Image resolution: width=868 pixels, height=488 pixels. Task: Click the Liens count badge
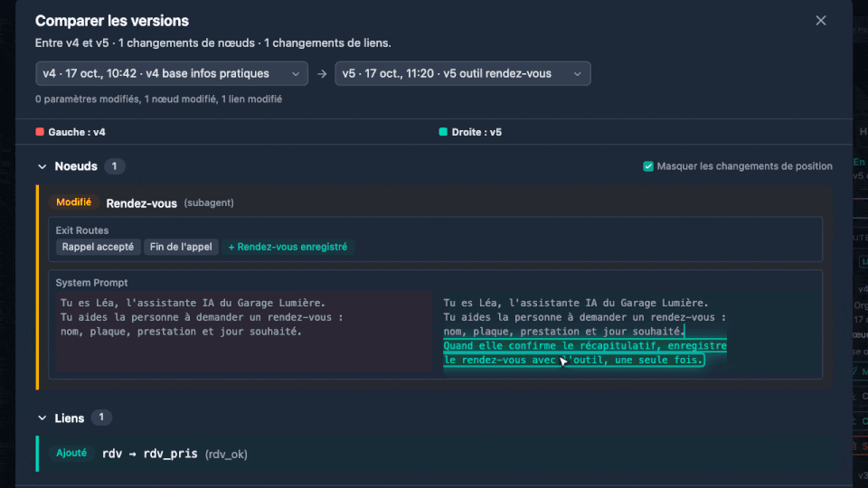[101, 418]
